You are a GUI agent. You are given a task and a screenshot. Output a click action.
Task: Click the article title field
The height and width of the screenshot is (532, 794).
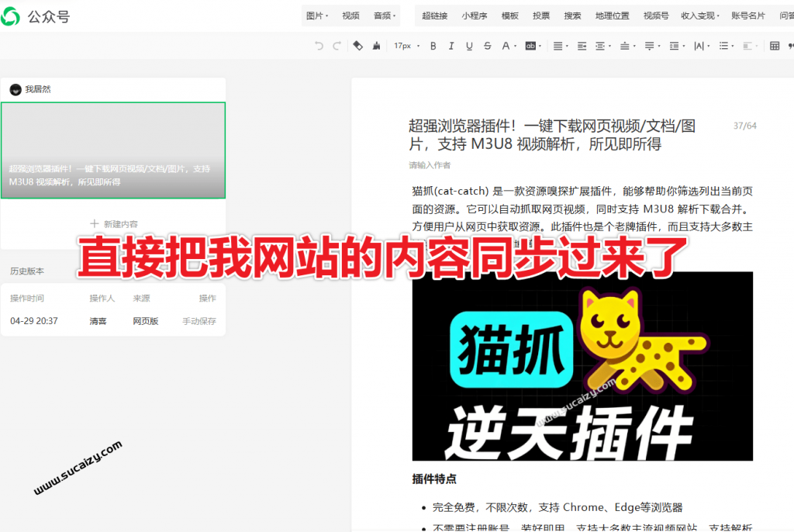[552, 135]
